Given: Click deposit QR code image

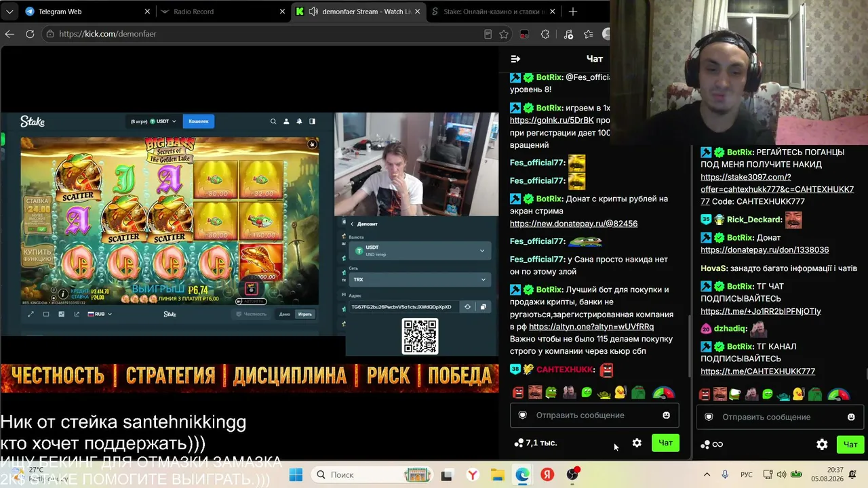Looking at the screenshot, I should 420,336.
